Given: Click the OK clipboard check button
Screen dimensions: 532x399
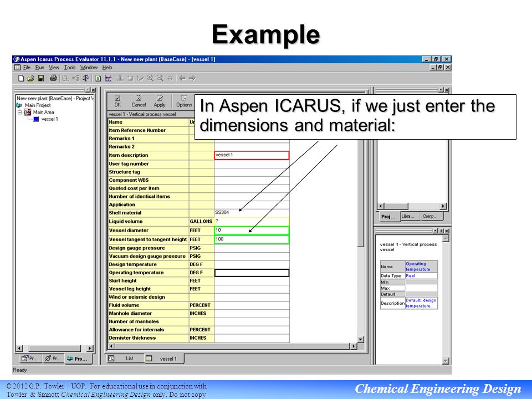Looking at the screenshot, I should point(117,101).
